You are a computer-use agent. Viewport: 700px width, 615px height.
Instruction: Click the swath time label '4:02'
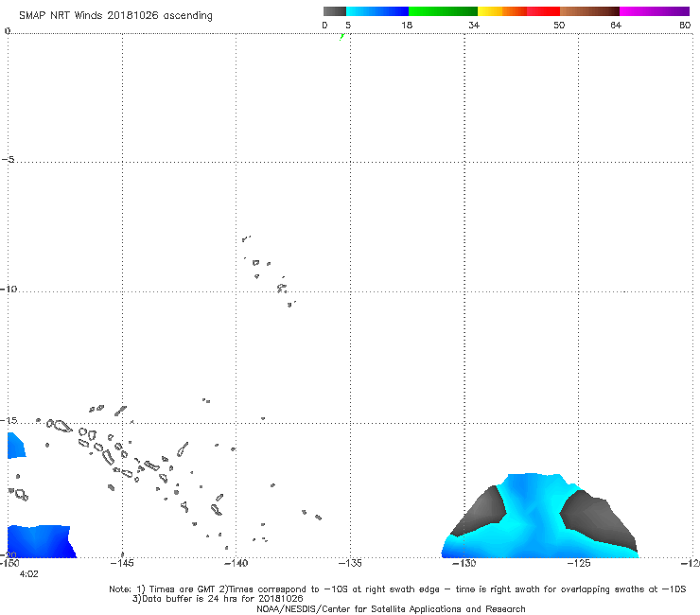point(29,574)
